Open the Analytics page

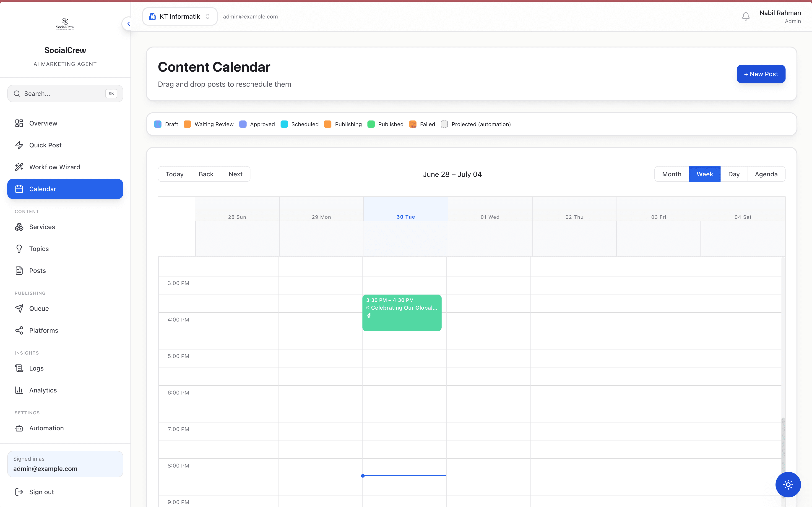(65, 390)
